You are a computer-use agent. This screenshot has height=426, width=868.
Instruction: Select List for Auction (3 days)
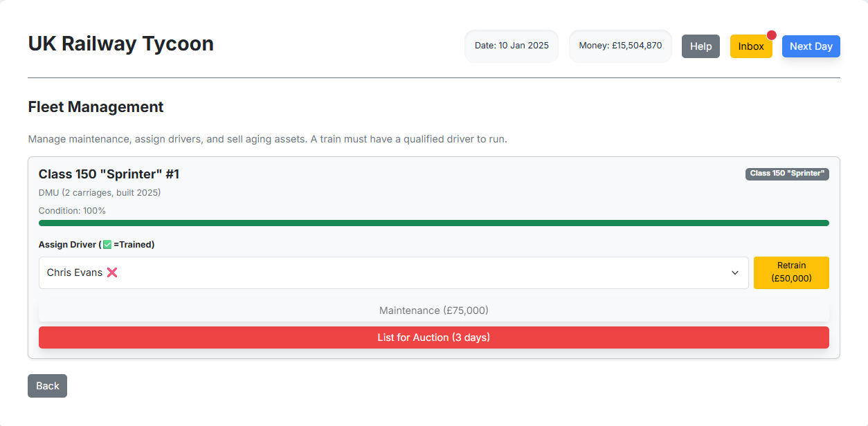click(x=433, y=337)
